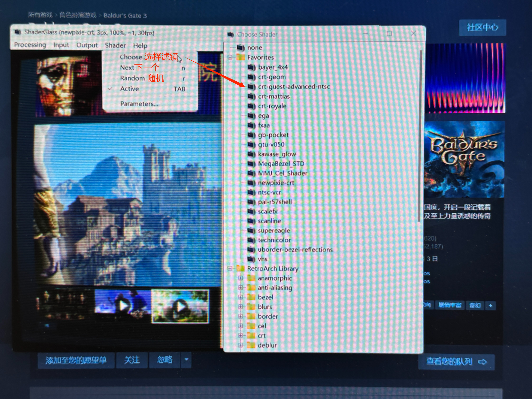
Task: Select the vhs shader icon
Action: point(251,259)
